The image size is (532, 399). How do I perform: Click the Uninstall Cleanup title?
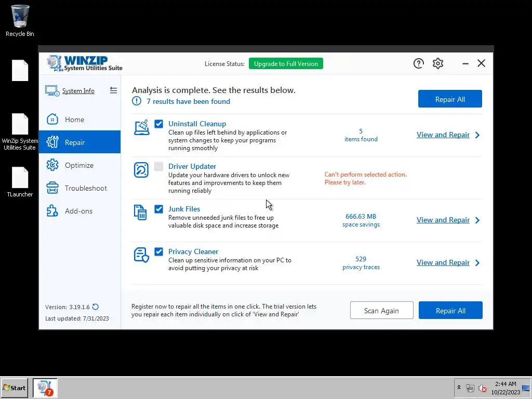(197, 124)
